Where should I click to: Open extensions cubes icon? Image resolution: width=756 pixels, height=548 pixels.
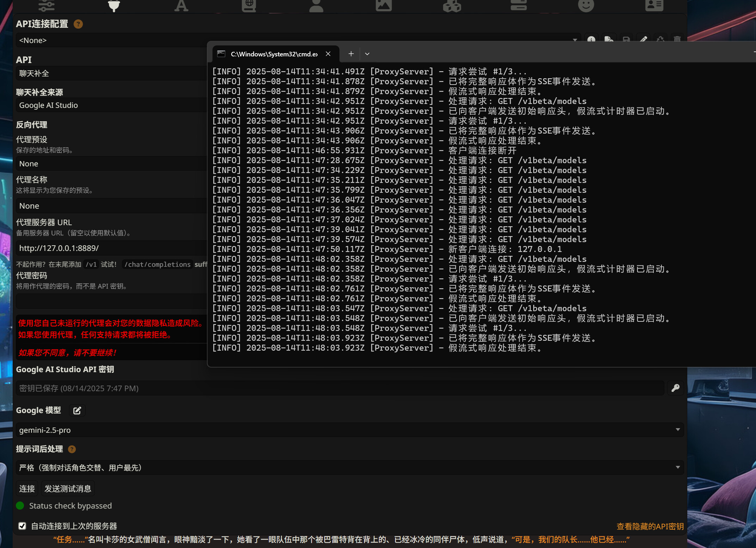click(x=451, y=5)
